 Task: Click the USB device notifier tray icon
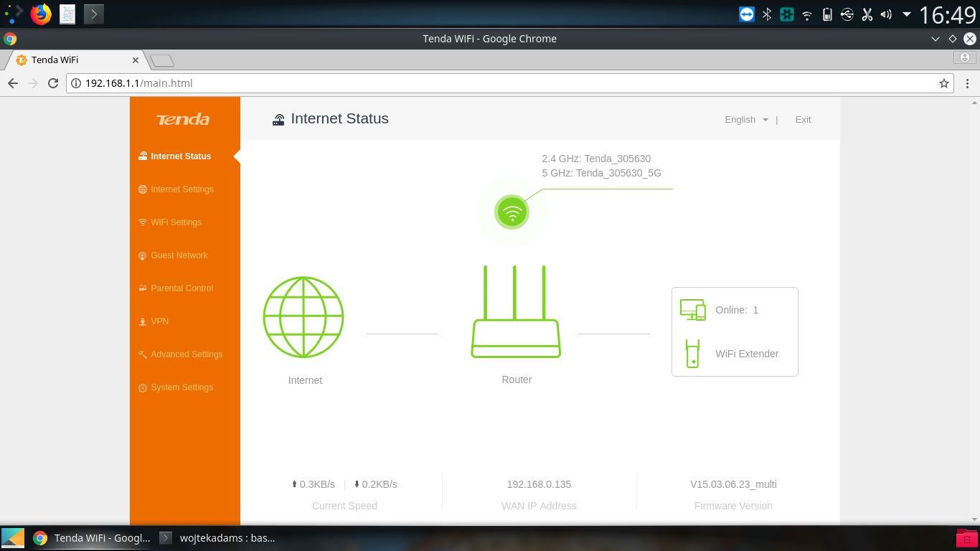tap(847, 14)
